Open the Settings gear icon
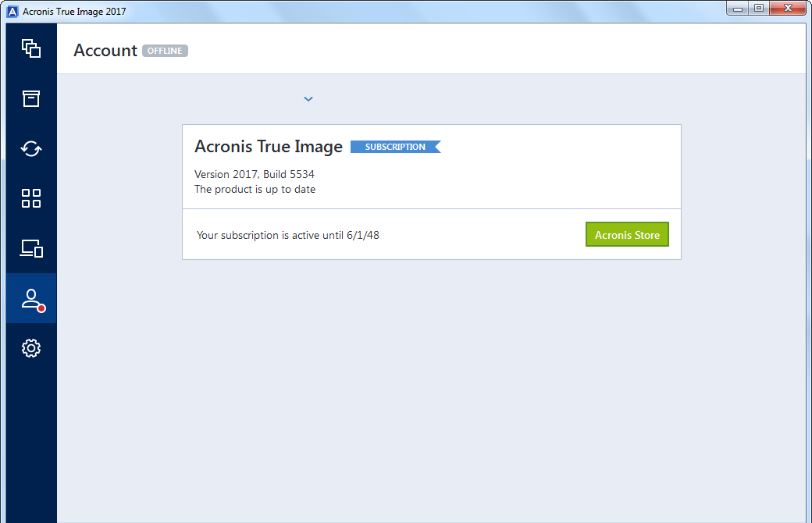Screen dimensions: 812x523 (31, 348)
